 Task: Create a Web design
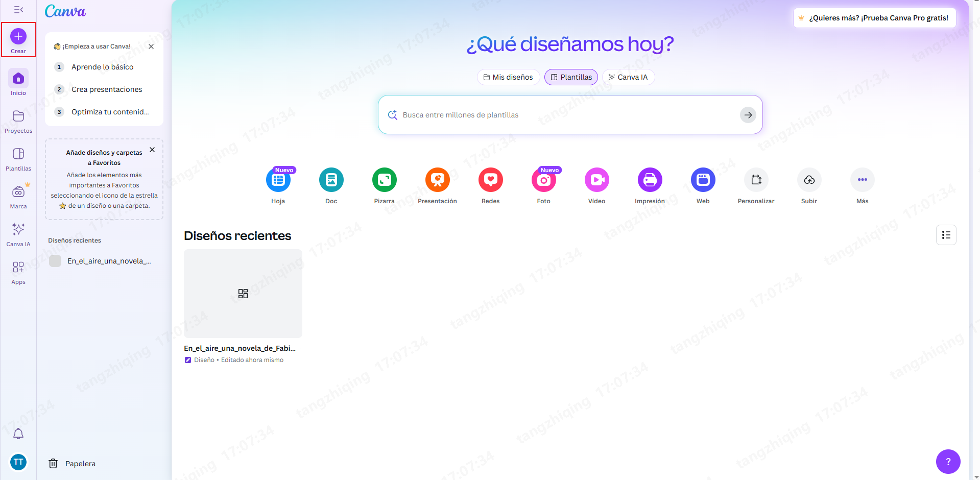point(703,180)
